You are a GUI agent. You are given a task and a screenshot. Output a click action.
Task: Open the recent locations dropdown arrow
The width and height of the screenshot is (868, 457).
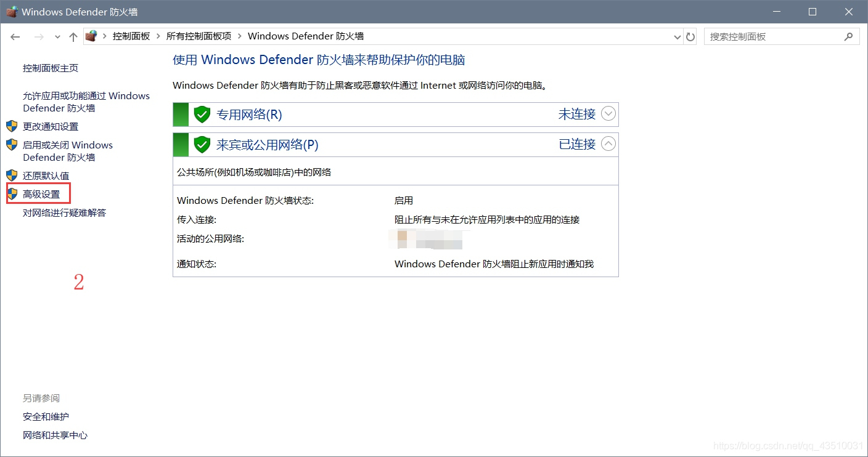[57, 37]
